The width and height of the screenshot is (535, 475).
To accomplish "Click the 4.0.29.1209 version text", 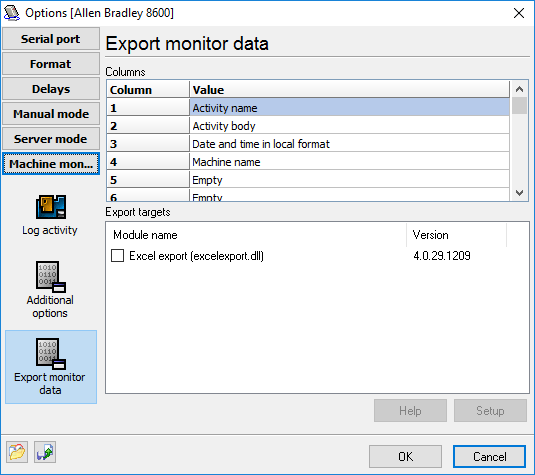I will 442,256.
